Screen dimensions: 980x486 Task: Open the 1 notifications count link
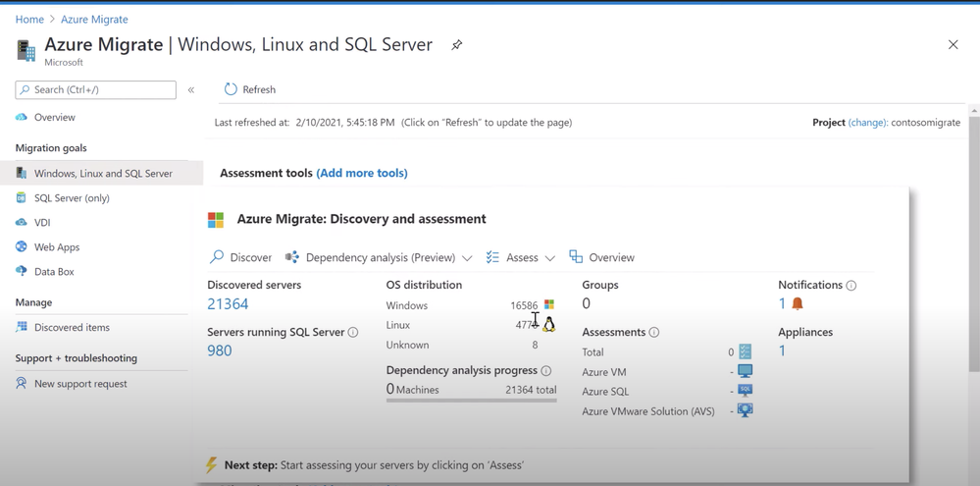pos(782,304)
